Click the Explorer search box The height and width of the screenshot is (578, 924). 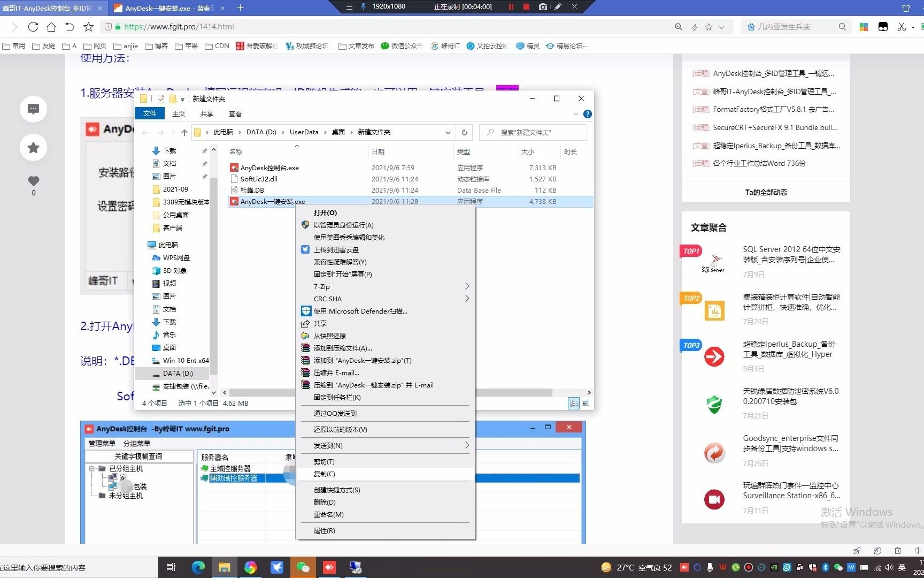click(x=533, y=132)
